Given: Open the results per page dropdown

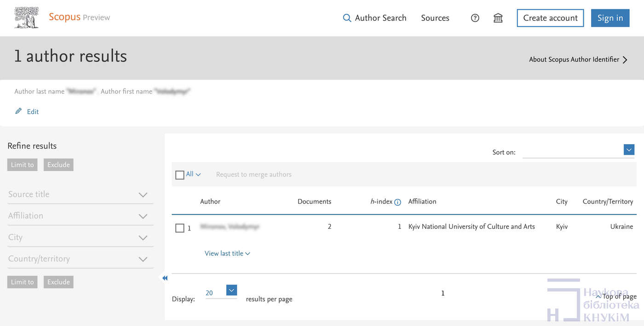Looking at the screenshot, I should click(x=231, y=290).
